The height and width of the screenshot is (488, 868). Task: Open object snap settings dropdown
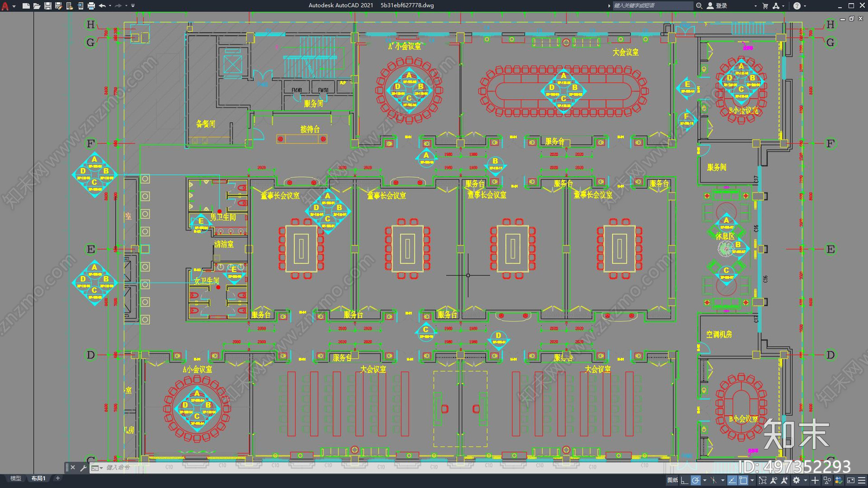click(752, 480)
